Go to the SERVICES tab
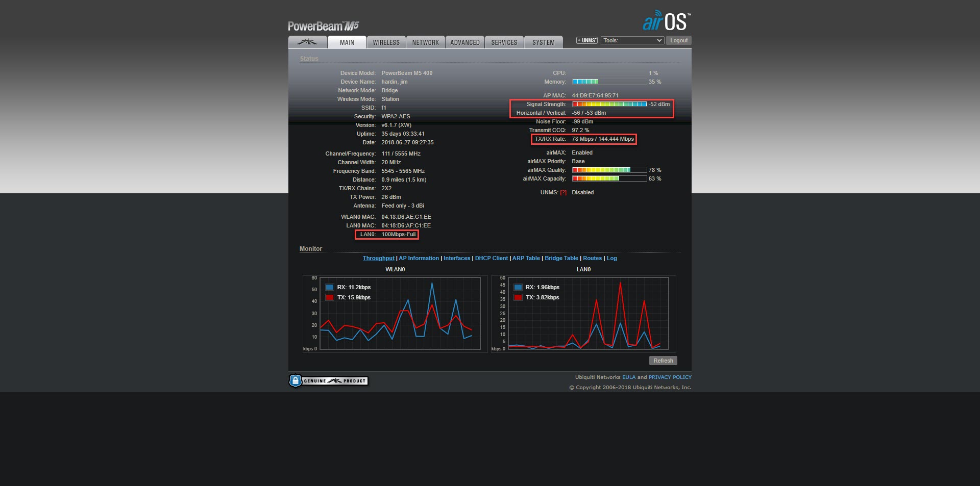Image resolution: width=980 pixels, height=486 pixels. (504, 42)
